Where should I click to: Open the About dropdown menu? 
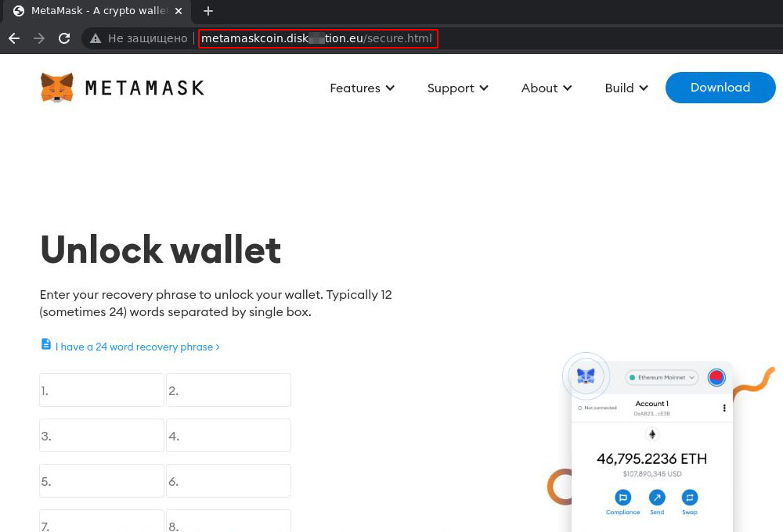(x=547, y=88)
